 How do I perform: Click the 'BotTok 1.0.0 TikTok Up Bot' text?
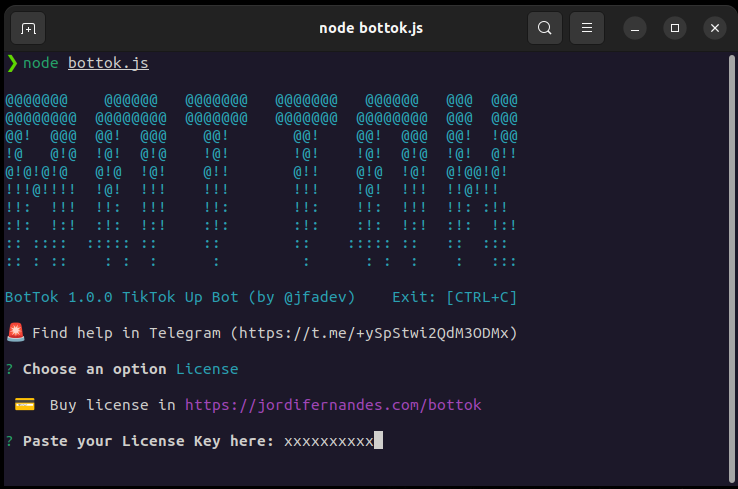click(x=122, y=297)
